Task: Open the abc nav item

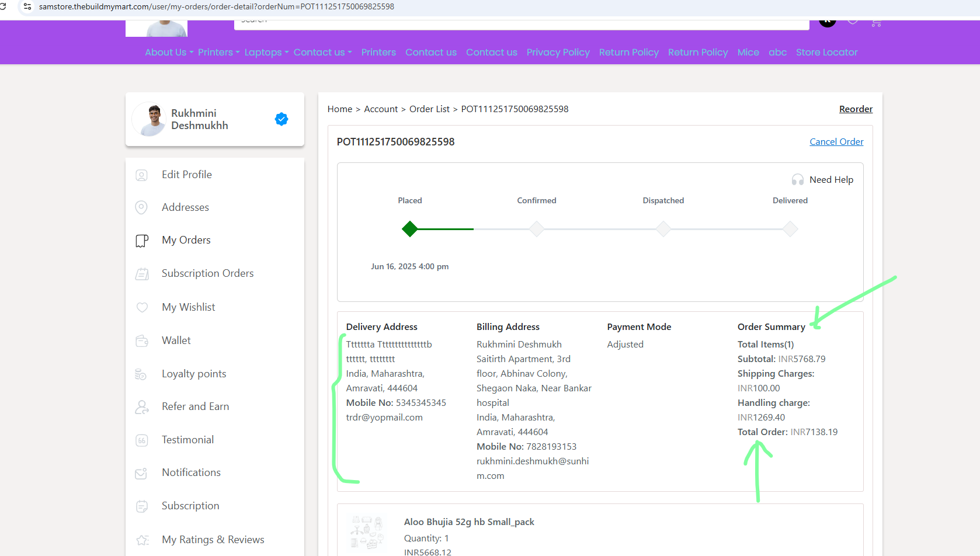Action: pos(778,53)
